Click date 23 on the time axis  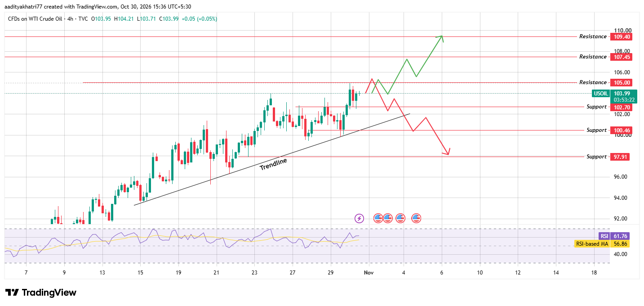[x=254, y=273]
